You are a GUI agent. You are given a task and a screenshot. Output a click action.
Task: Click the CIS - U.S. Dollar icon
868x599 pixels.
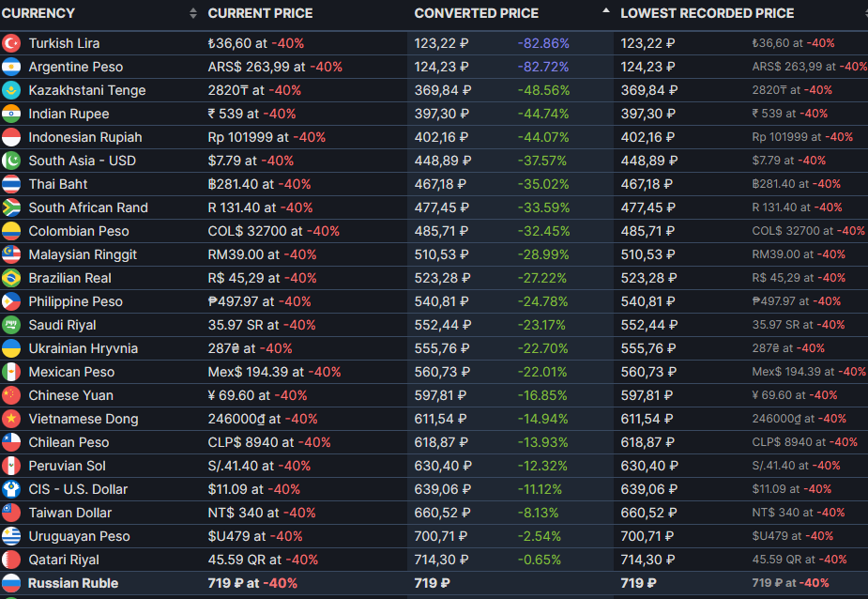(11, 489)
